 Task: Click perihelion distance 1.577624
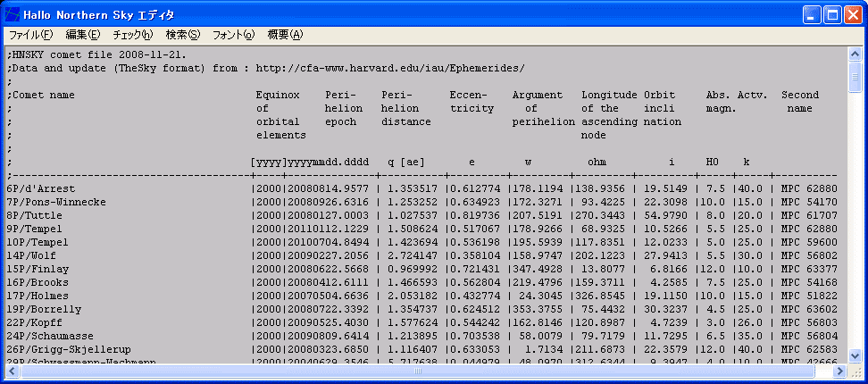413,322
